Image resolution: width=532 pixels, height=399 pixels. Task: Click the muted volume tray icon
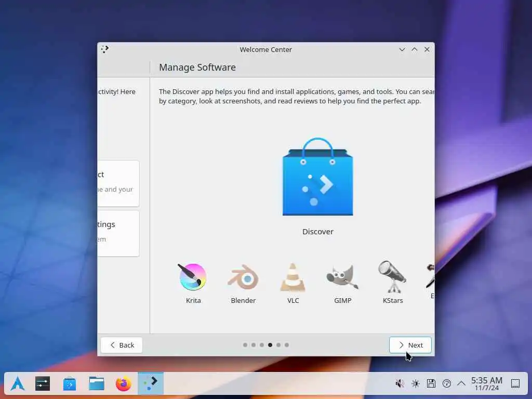(400, 384)
